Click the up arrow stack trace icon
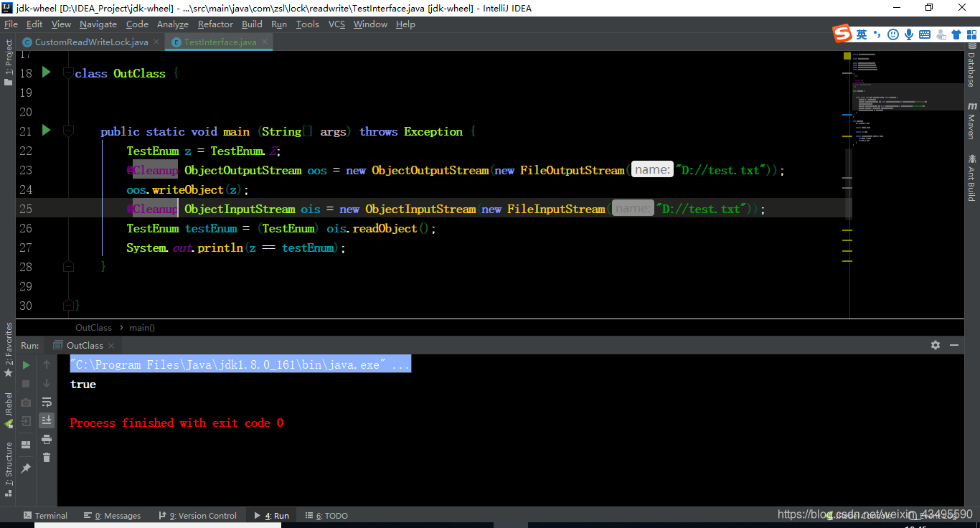The image size is (980, 528). click(47, 365)
